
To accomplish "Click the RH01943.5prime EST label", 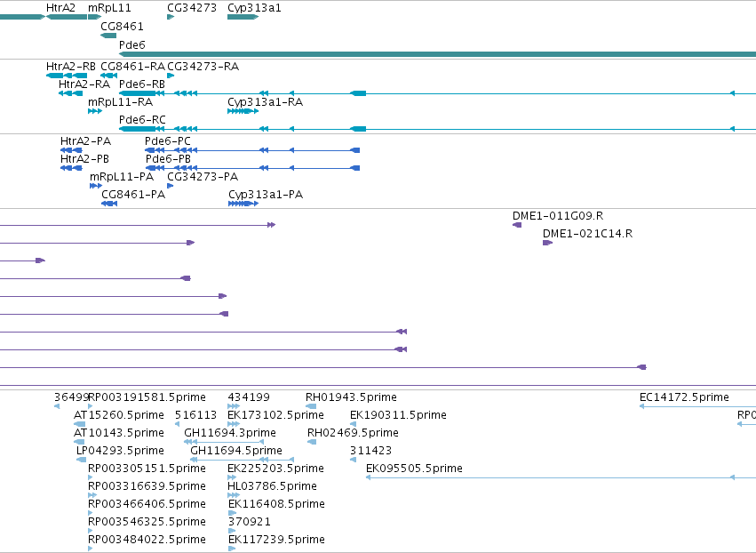I will tap(351, 397).
